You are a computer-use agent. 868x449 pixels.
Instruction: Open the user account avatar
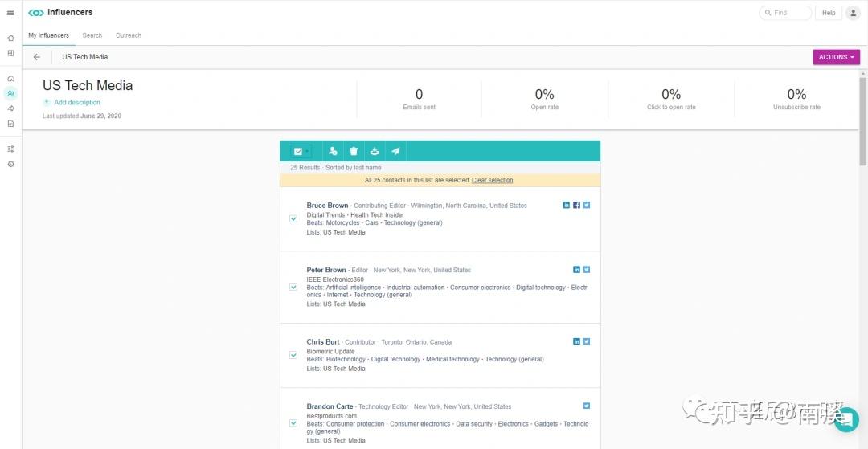(853, 13)
